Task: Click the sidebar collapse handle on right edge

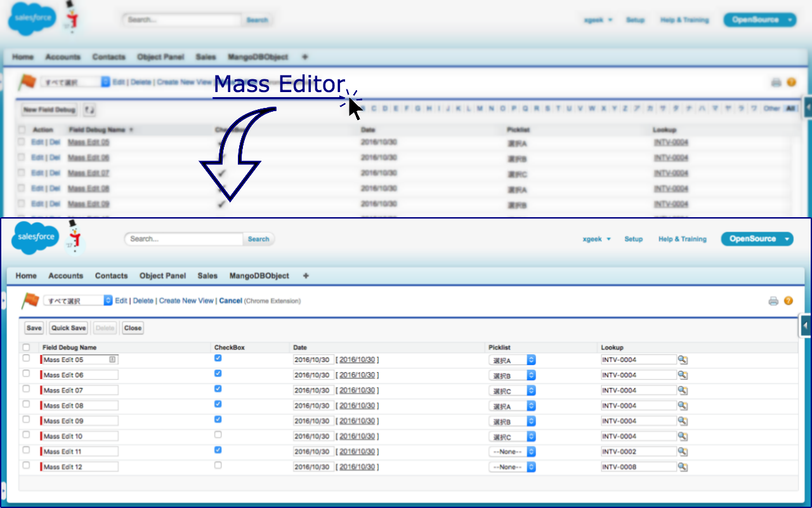Action: [x=806, y=326]
